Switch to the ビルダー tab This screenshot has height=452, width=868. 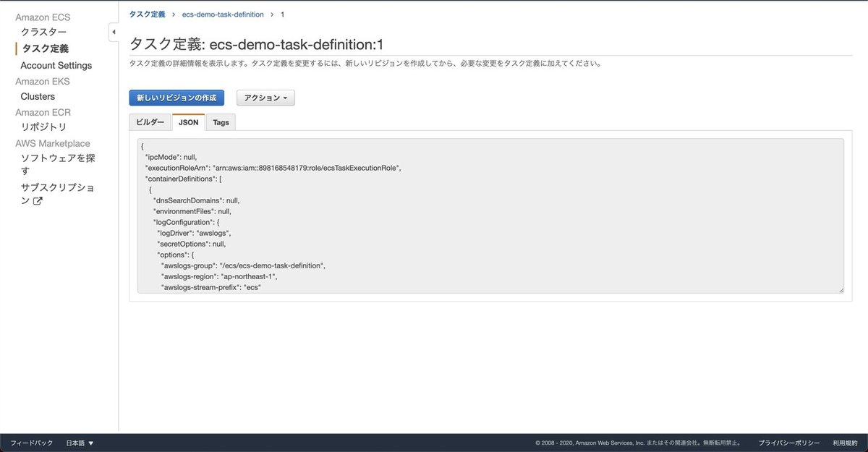tap(150, 122)
